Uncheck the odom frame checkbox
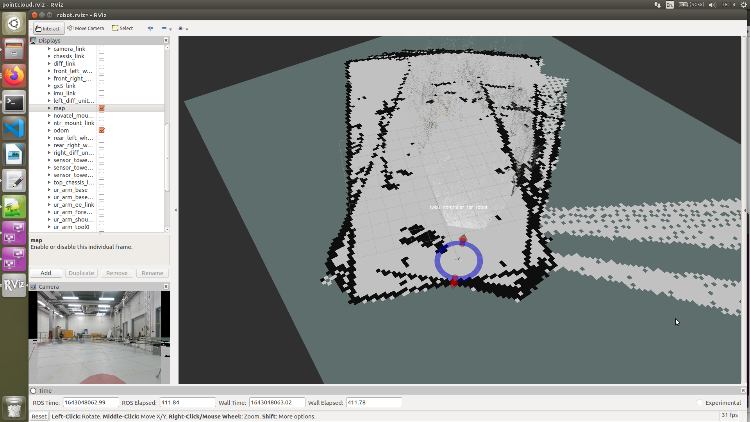This screenshot has width=750, height=422. (x=102, y=130)
